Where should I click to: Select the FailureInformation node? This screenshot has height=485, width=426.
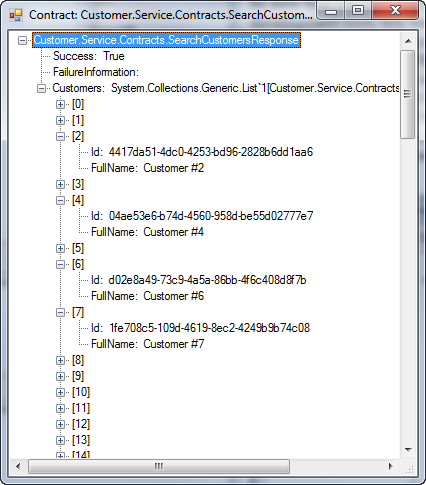(x=96, y=72)
